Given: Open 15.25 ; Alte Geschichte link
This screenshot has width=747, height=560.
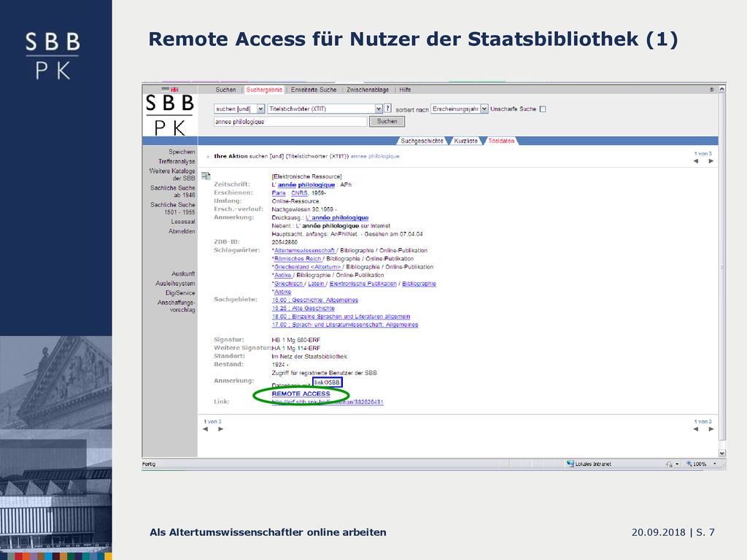Looking at the screenshot, I should 303,308.
